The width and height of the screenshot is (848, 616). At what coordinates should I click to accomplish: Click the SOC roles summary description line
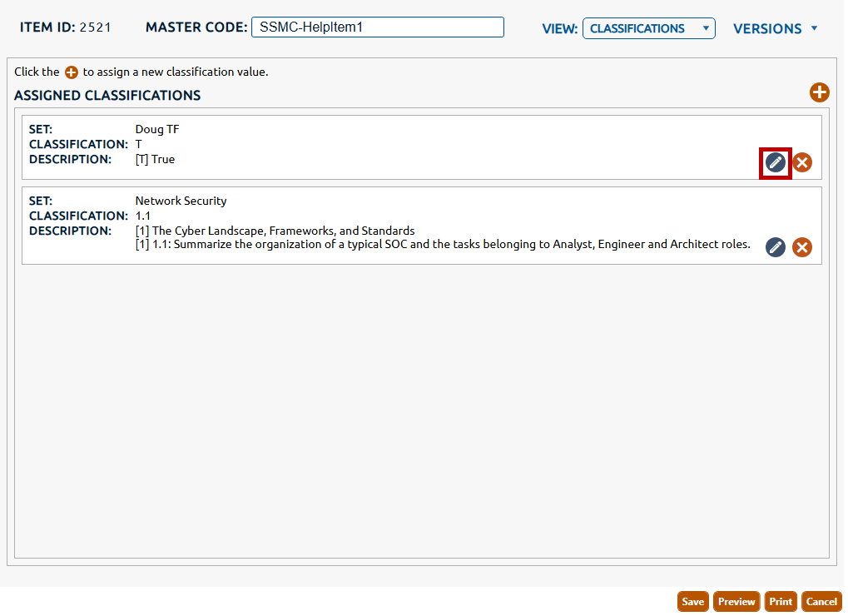point(442,245)
